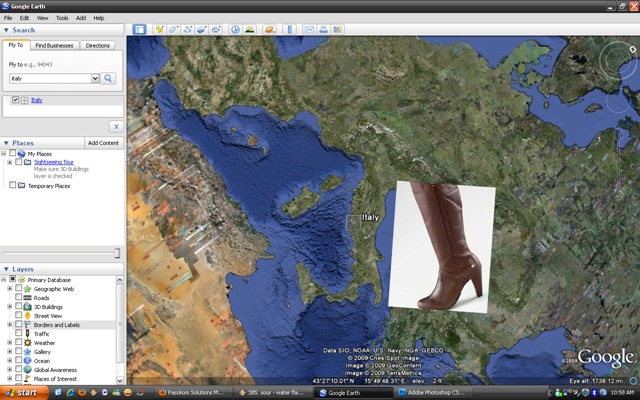Check the Sightseeing Tour checkbox
Image resolution: width=640 pixels, height=400 pixels.
pyautogui.click(x=18, y=162)
